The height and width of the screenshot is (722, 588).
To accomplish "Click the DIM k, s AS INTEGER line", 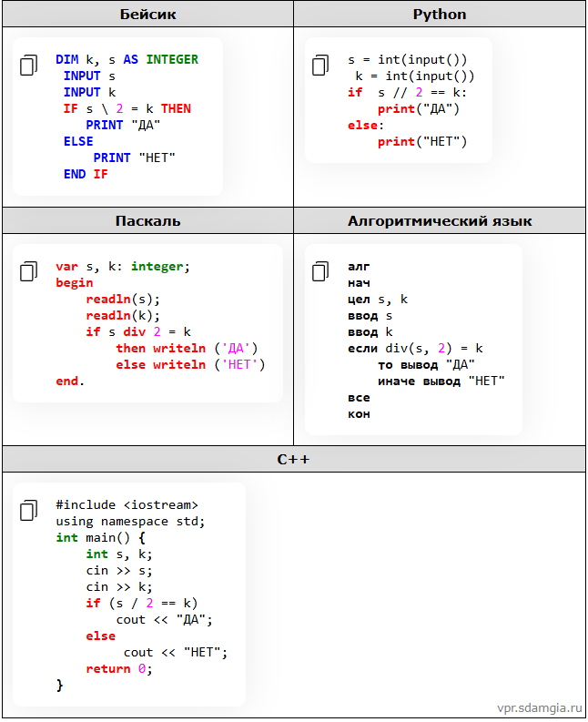I will (127, 59).
